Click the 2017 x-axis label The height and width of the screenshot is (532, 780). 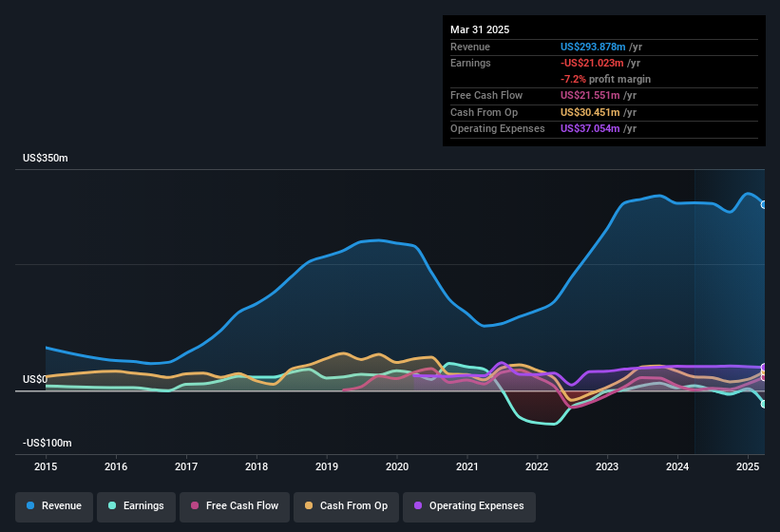[x=186, y=466]
